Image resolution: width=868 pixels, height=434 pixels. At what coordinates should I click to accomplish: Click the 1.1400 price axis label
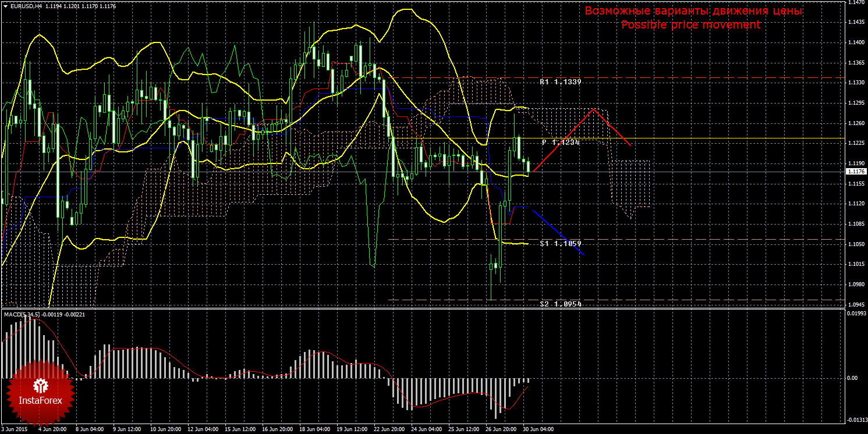coord(855,43)
